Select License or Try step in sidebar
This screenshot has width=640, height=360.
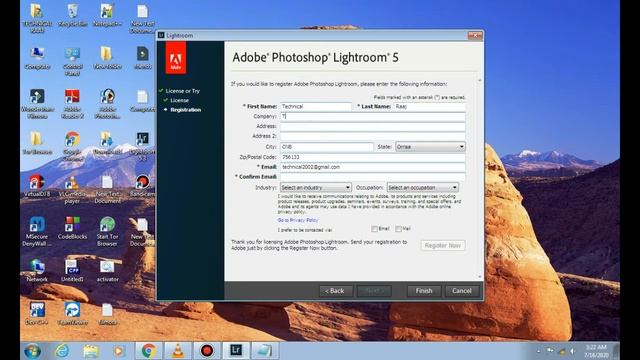(182, 91)
